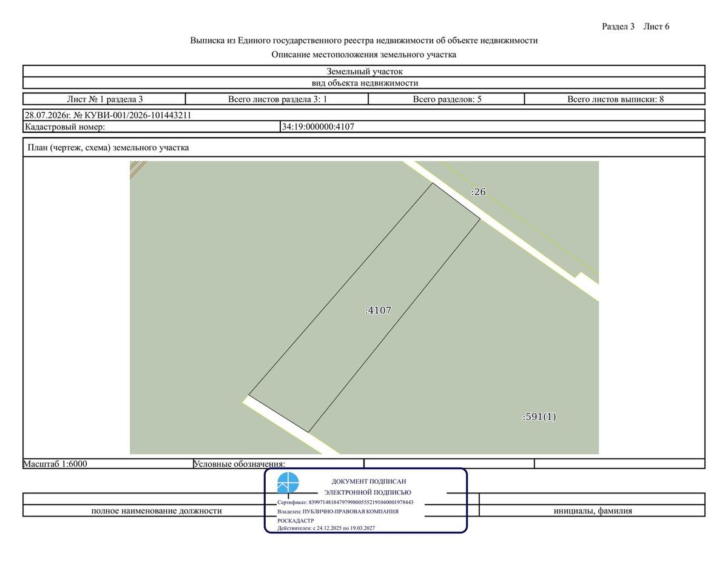Click the "План (чертеж, схема) земельного участка" heading
This screenshot has height=562, width=728.
point(109,147)
